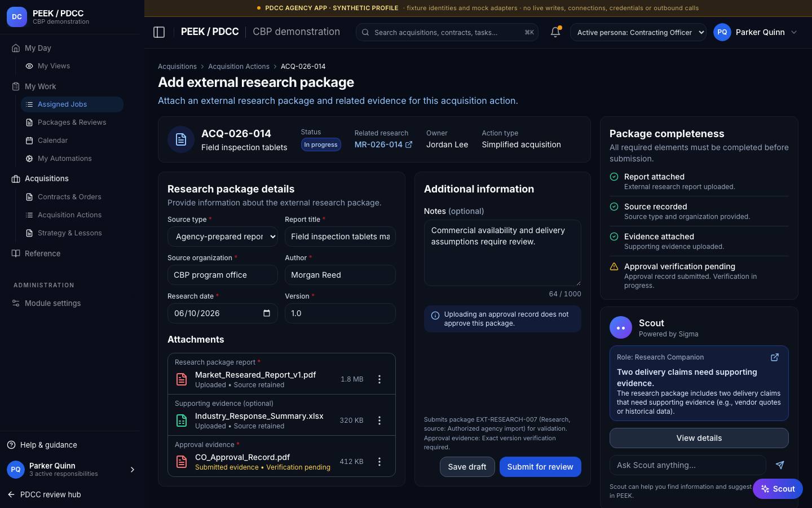
Task: Click Save draft
Action: [x=467, y=467]
